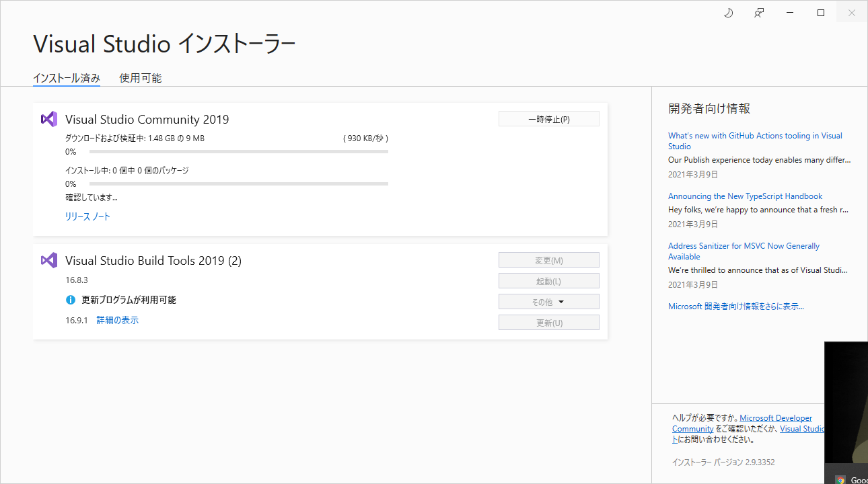This screenshot has width=868, height=484.
Task: Open the send feedback icon
Action: click(759, 13)
